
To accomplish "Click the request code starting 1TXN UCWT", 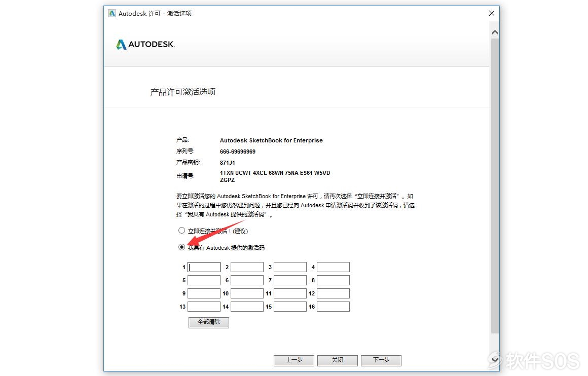I will pyautogui.click(x=275, y=176).
